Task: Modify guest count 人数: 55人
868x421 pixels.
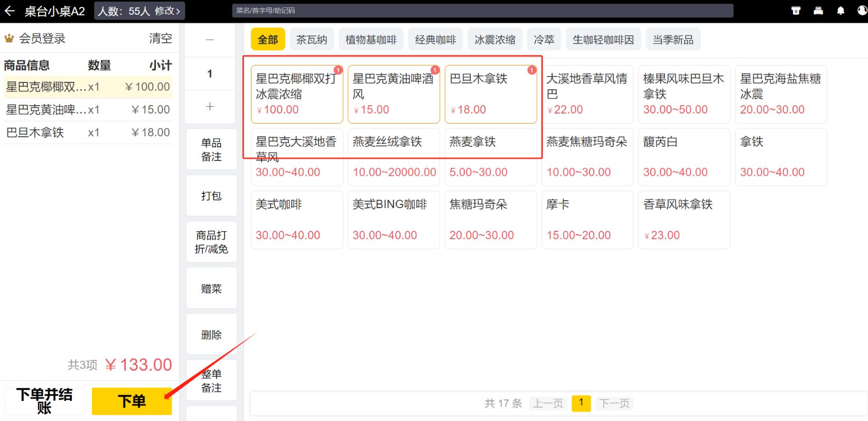Action: 139,11
